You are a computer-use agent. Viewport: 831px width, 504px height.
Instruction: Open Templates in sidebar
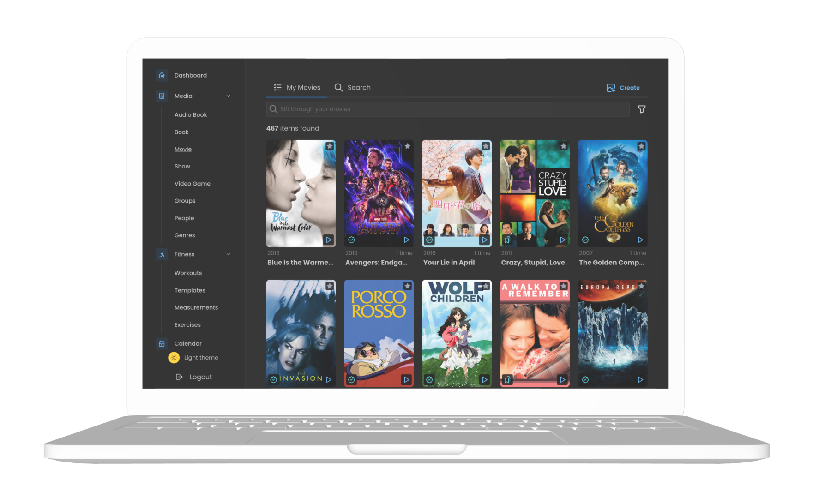(x=190, y=290)
